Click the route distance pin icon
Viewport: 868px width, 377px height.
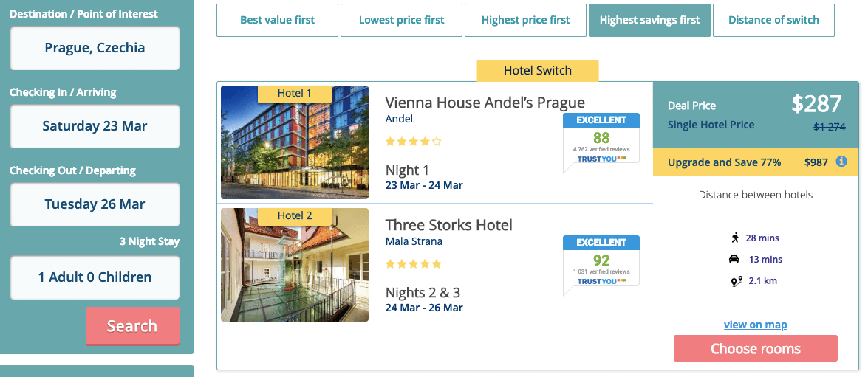734,280
